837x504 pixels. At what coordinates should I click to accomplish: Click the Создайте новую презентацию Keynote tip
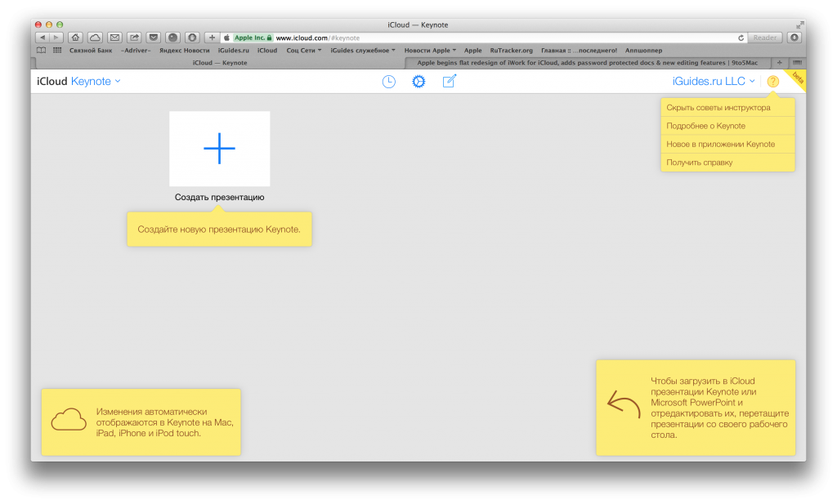(219, 230)
